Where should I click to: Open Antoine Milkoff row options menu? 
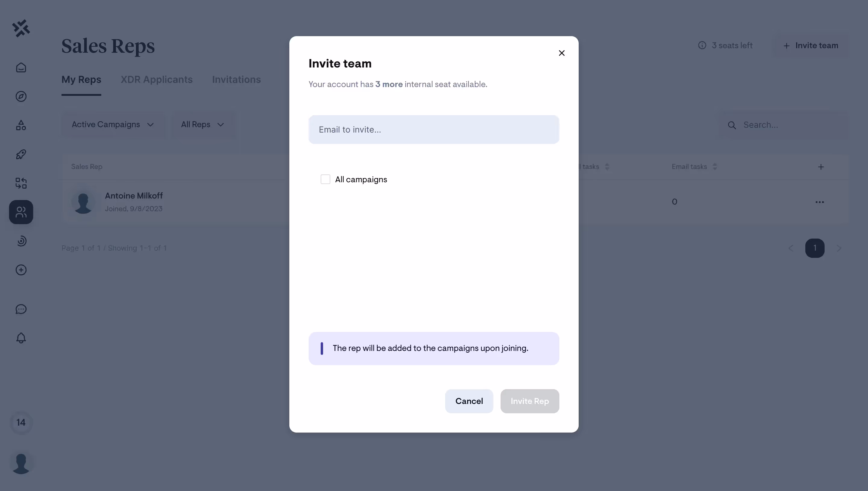coord(819,202)
